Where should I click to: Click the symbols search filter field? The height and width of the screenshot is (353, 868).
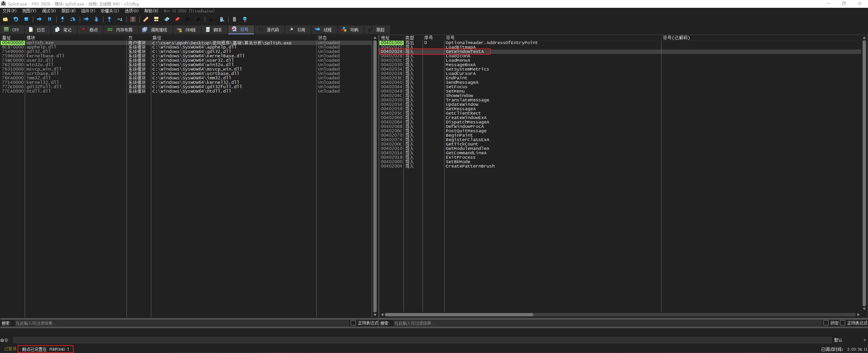tap(607, 323)
